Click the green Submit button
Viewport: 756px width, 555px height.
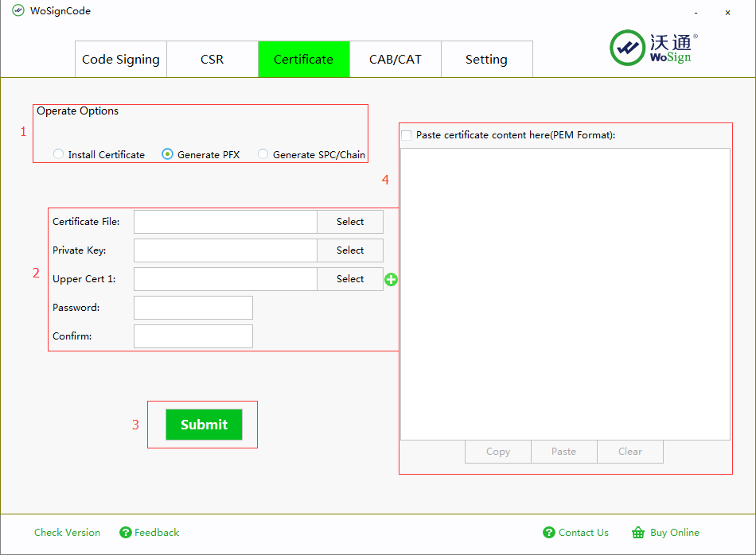pos(204,425)
